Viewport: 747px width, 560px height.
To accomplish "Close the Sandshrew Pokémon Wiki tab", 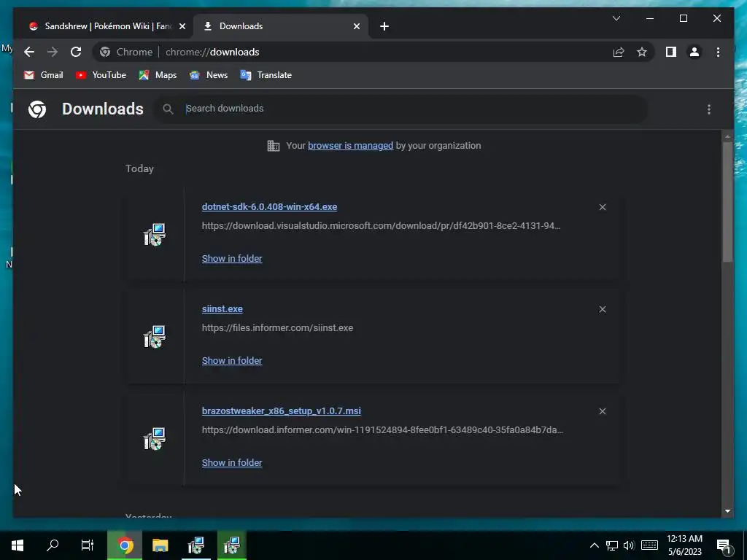I will [182, 26].
